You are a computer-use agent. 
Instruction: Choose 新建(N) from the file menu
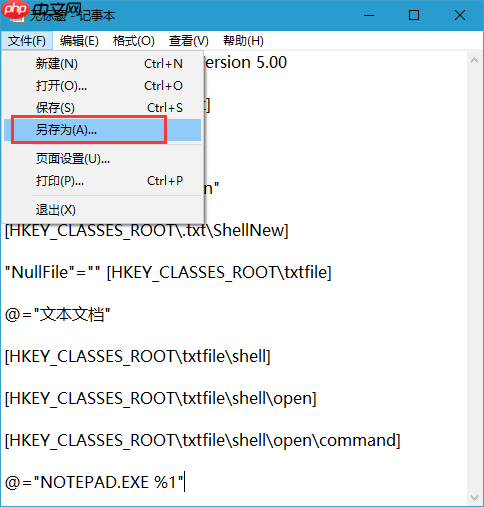[x=102, y=63]
